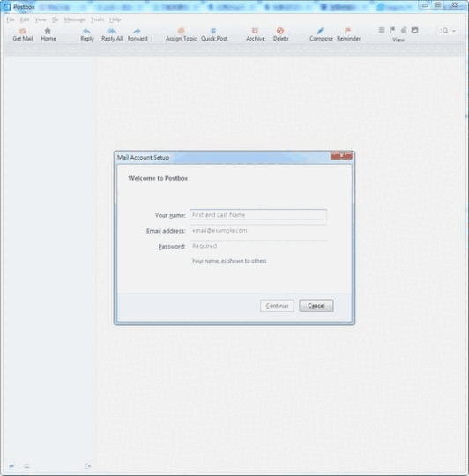Open the Tools menu
The image size is (469, 476).
97,19
